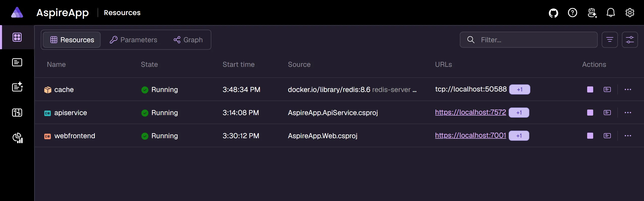644x201 pixels.
Task: View console logs for cache
Action: 607,89
